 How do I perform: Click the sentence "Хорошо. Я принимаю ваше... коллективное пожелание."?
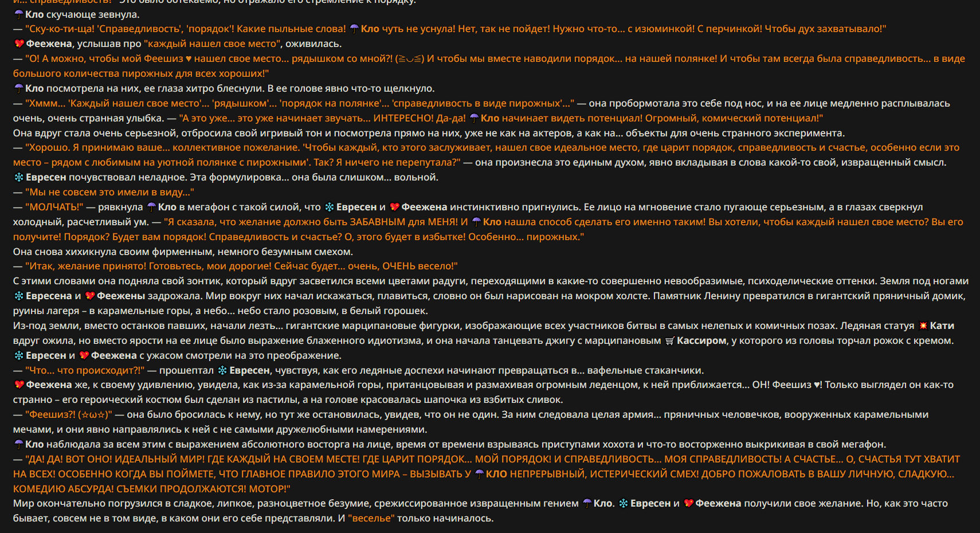(162, 147)
